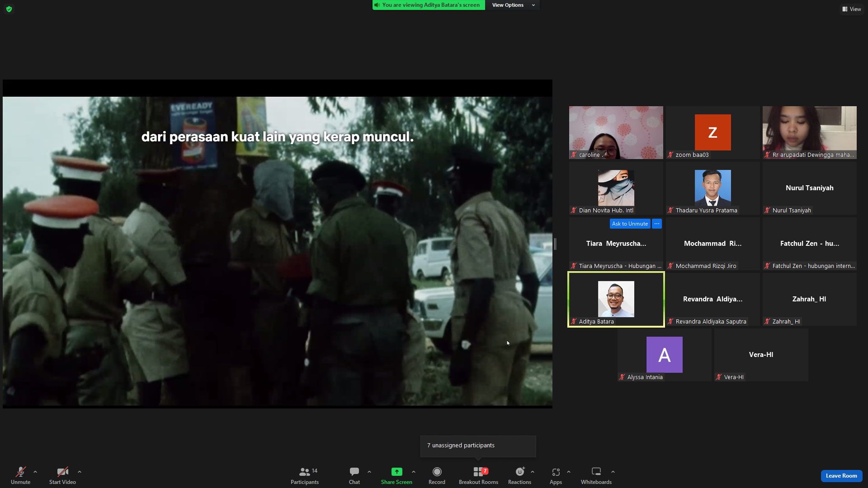This screenshot has height=488, width=868.
Task: Expand reactions options arrow beside Reactions
Action: [533, 472]
